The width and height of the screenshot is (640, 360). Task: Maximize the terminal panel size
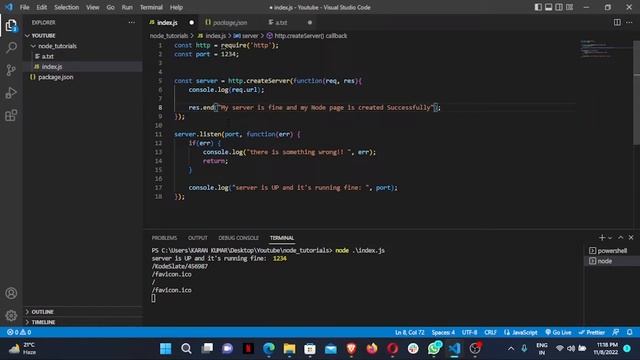[620, 238]
